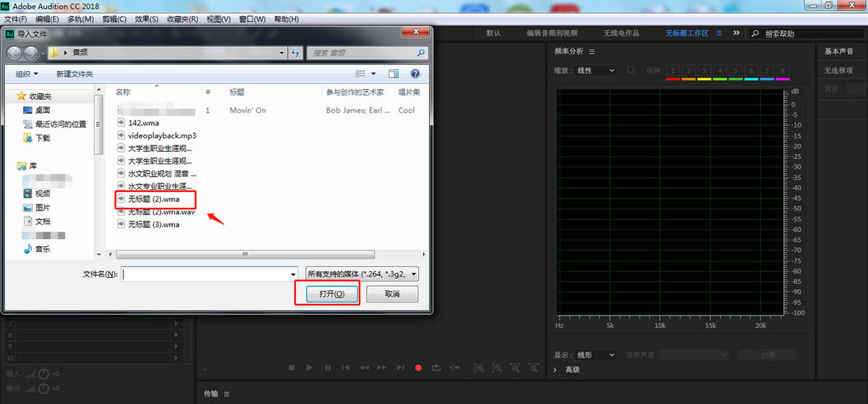
Task: Toggle hold button 5
Action: click(735, 70)
